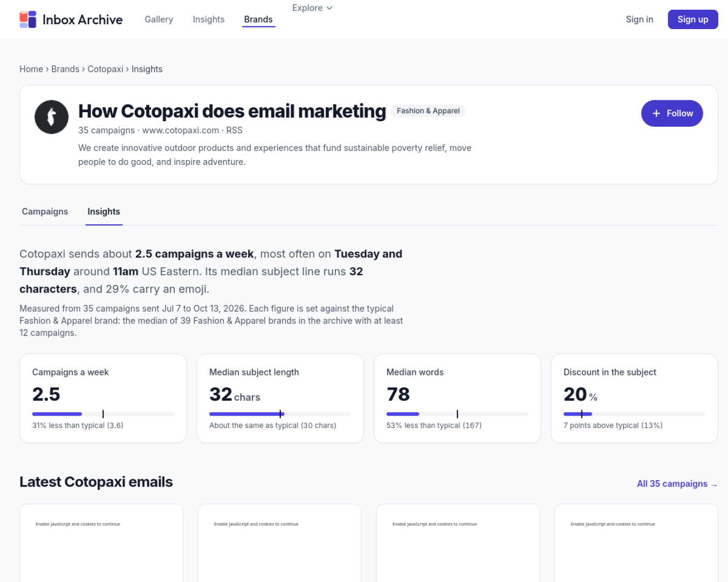This screenshot has width=728, height=582.
Task: Visit the www.cotopaxi.com website link
Action: pos(181,130)
